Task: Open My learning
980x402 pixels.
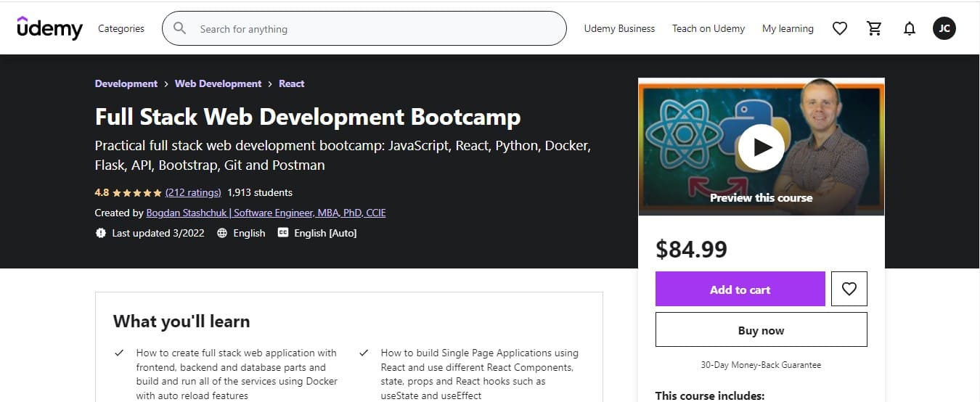Action: click(x=788, y=28)
